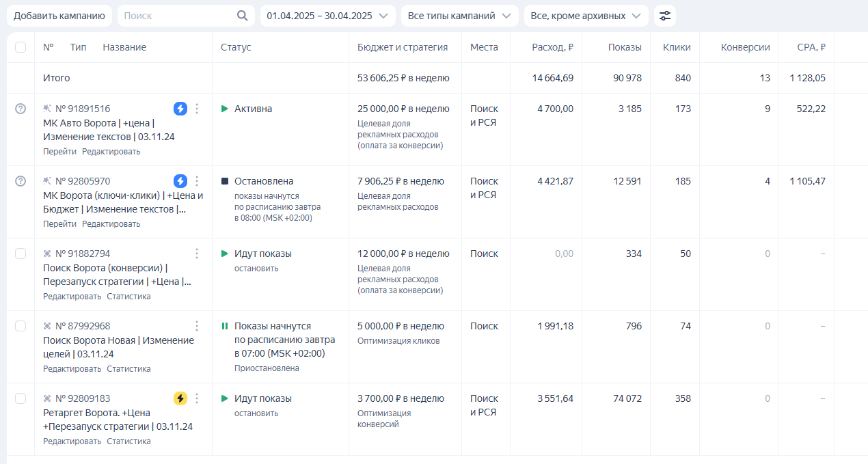Viewport: 868px width, 464px height.
Task: Open three-dot menu for Ретаргет Ворота campaign
Action: [197, 398]
